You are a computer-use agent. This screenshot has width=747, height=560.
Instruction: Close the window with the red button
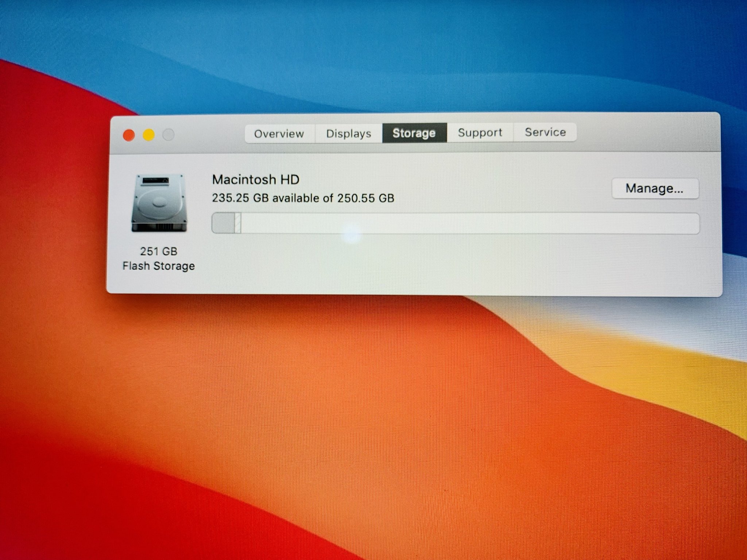click(x=129, y=135)
